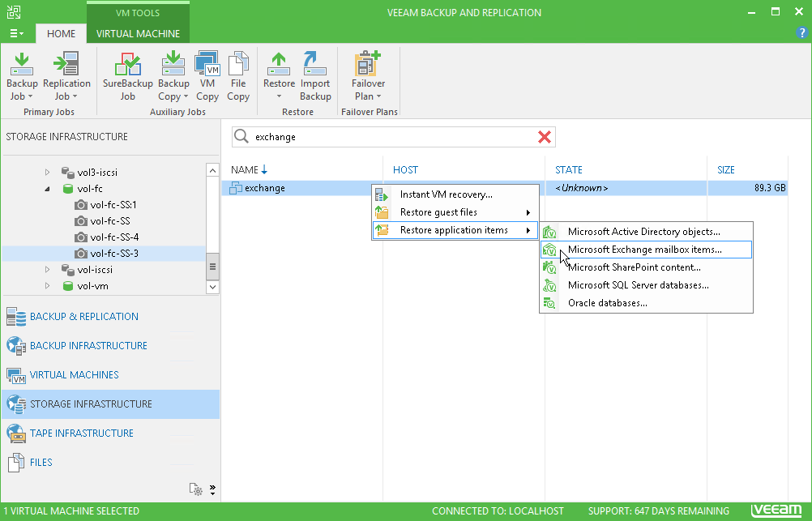Click the navigation pane options icon
This screenshot has width=812, height=521.
tap(196, 489)
